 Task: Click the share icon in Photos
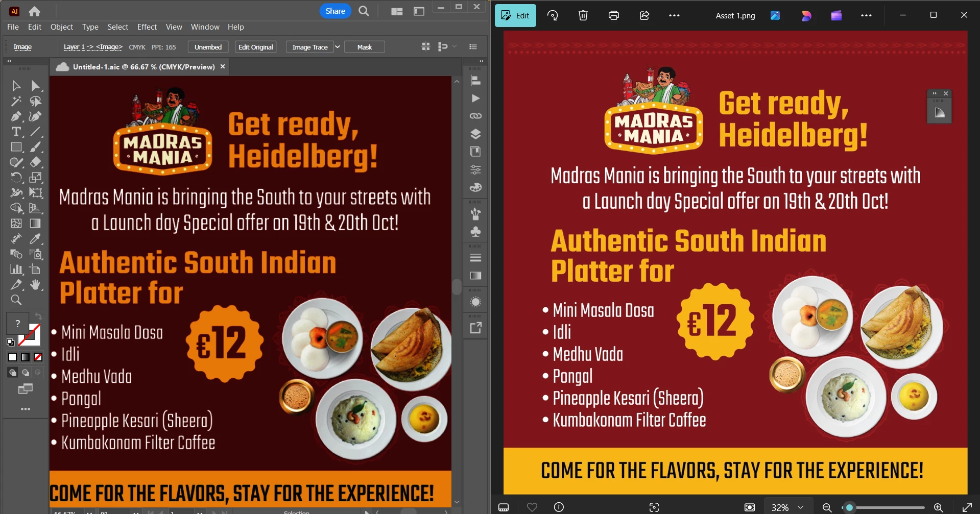point(644,15)
